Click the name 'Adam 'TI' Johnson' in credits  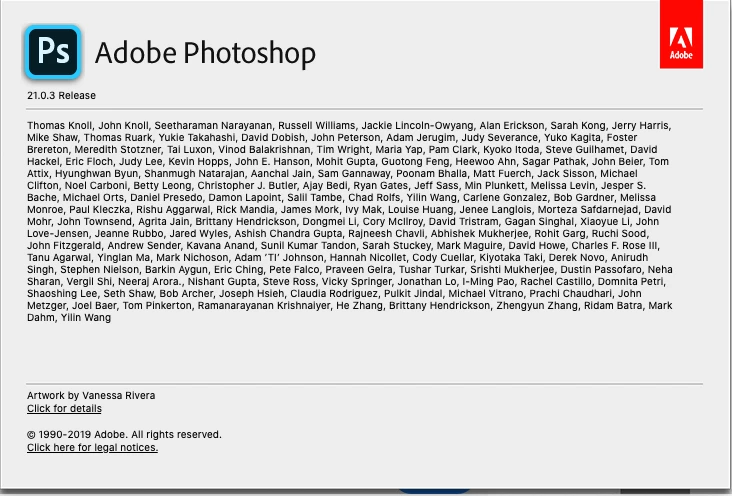click(x=279, y=258)
